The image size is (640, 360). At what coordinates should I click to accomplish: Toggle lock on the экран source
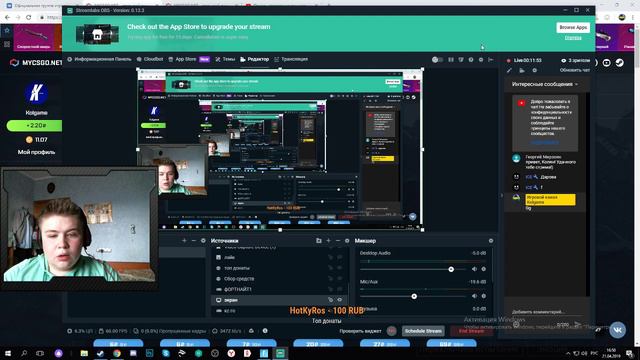pyautogui.click(x=331, y=300)
